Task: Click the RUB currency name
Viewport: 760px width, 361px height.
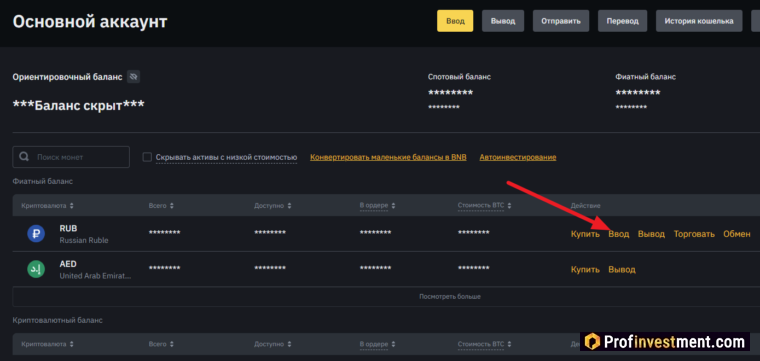Action: point(68,228)
